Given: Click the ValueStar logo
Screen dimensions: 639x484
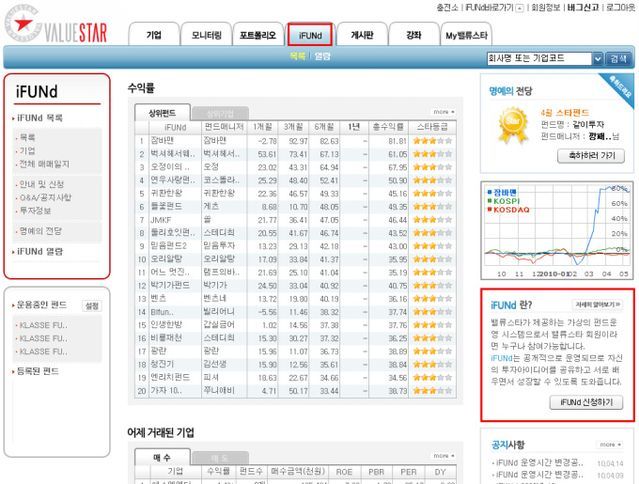Looking at the screenshot, I should (56, 25).
